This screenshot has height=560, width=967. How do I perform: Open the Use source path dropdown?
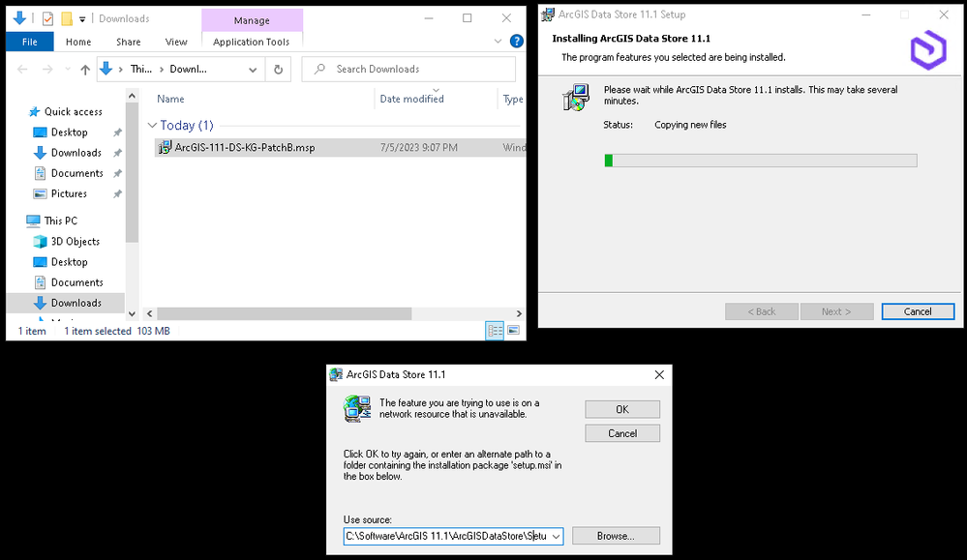pyautogui.click(x=556, y=537)
